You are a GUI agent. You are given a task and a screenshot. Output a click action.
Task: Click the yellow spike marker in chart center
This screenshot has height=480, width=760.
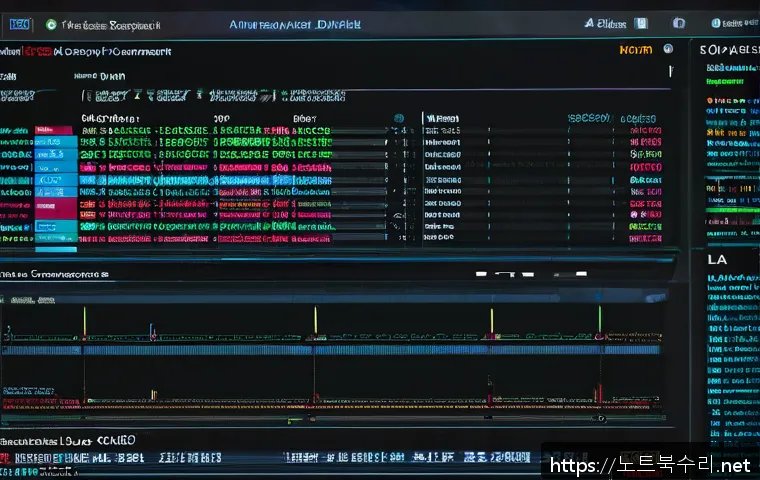coord(315,320)
